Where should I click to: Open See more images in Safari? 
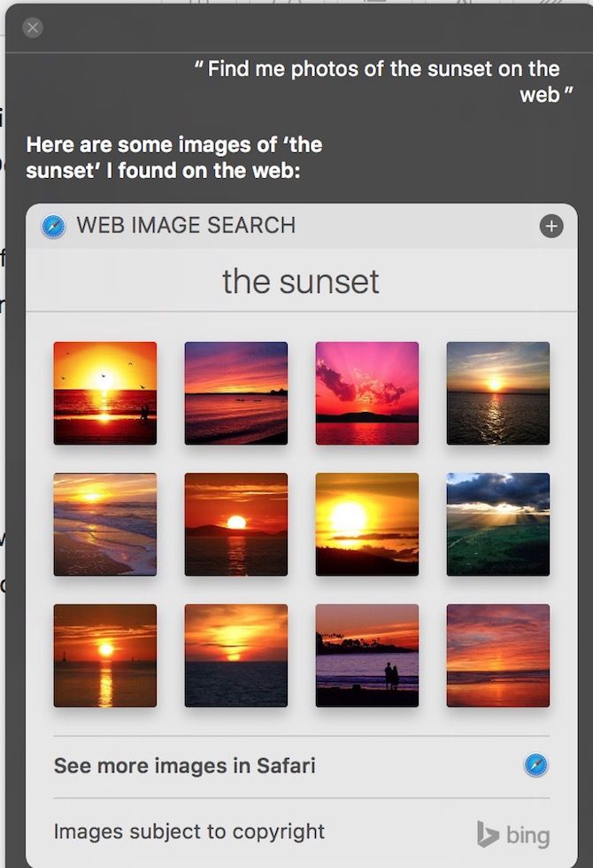[x=184, y=765]
